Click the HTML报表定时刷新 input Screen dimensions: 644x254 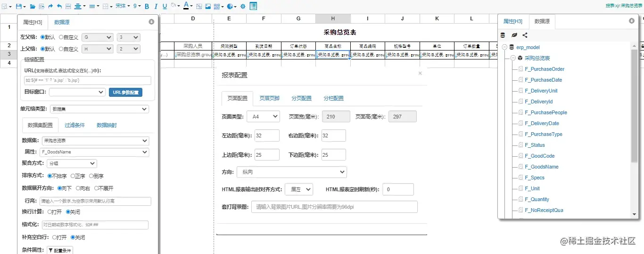[398, 189]
